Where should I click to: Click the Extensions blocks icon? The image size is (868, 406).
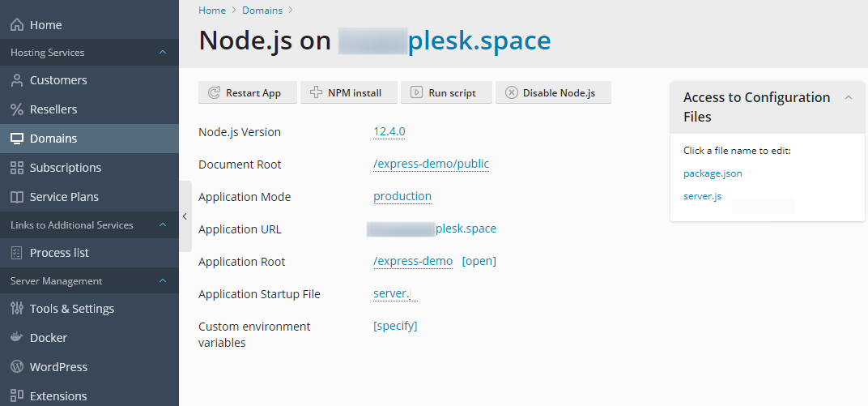[x=17, y=395]
